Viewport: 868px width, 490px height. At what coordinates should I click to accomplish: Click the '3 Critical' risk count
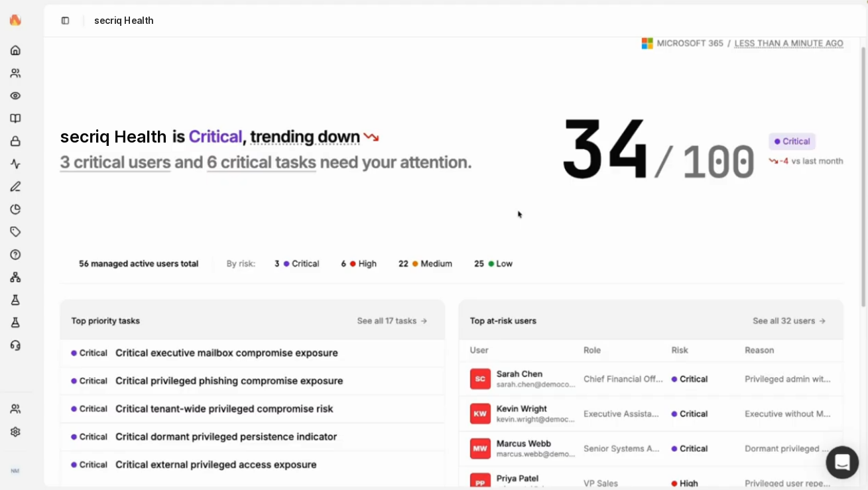(x=297, y=264)
